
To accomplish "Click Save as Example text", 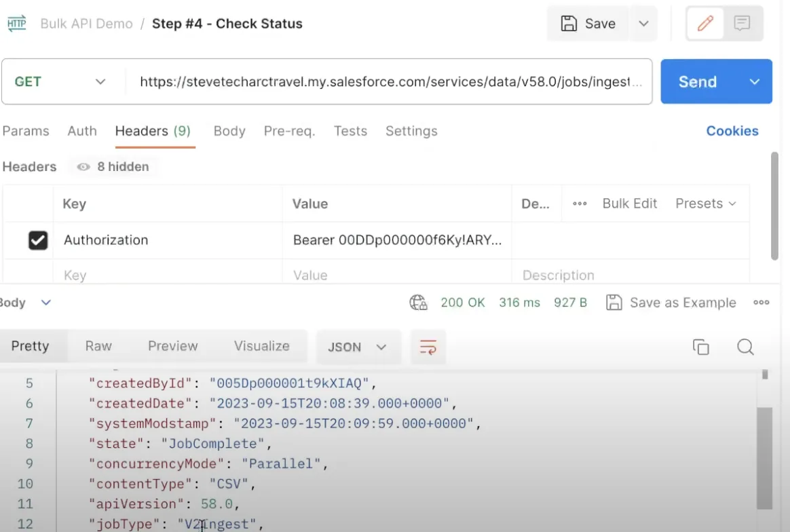I will pos(683,302).
